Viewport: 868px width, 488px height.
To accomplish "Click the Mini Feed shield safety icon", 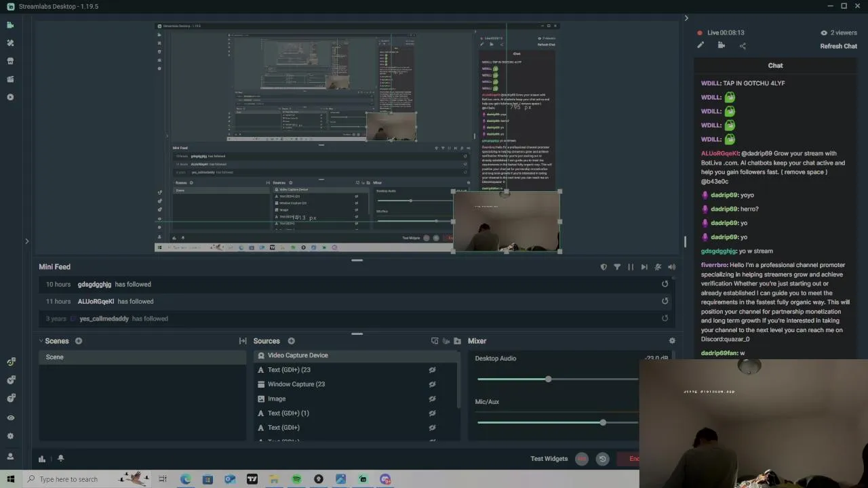I will (x=604, y=267).
